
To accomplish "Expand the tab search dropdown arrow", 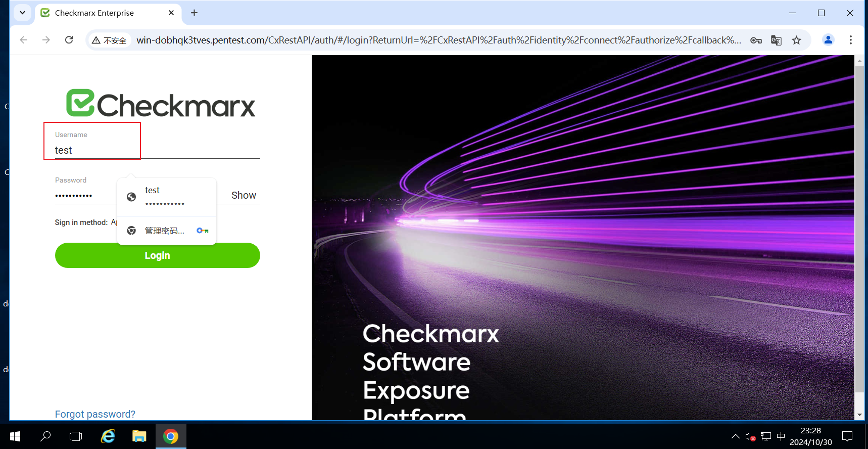I will click(22, 13).
